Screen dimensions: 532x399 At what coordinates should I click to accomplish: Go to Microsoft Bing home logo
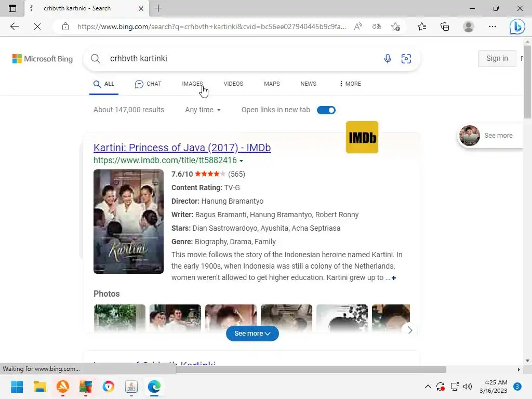43,59
